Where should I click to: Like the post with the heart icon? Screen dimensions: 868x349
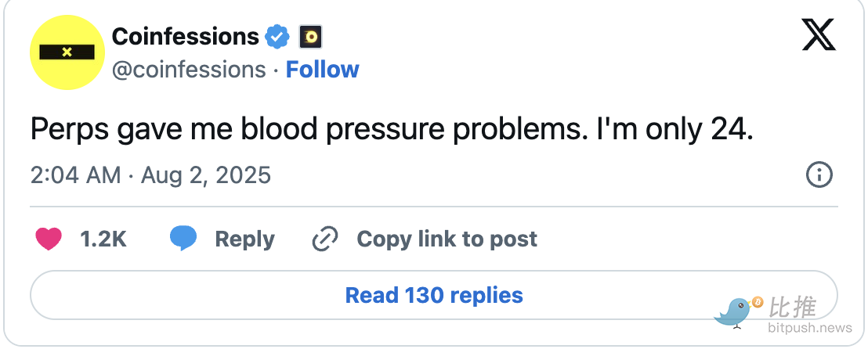(x=49, y=239)
